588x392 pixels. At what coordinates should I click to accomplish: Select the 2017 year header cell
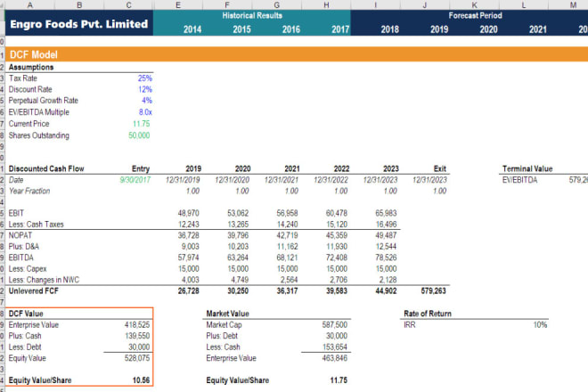click(340, 29)
